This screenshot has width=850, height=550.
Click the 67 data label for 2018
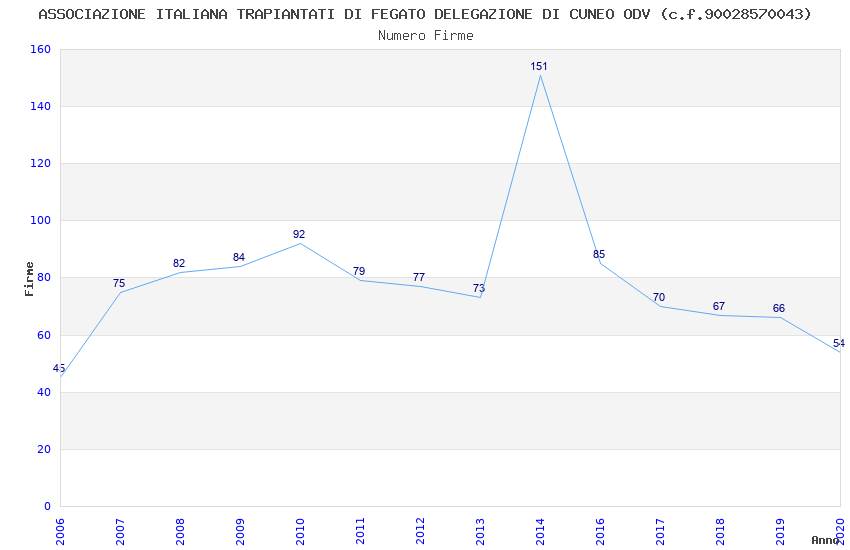[719, 306]
